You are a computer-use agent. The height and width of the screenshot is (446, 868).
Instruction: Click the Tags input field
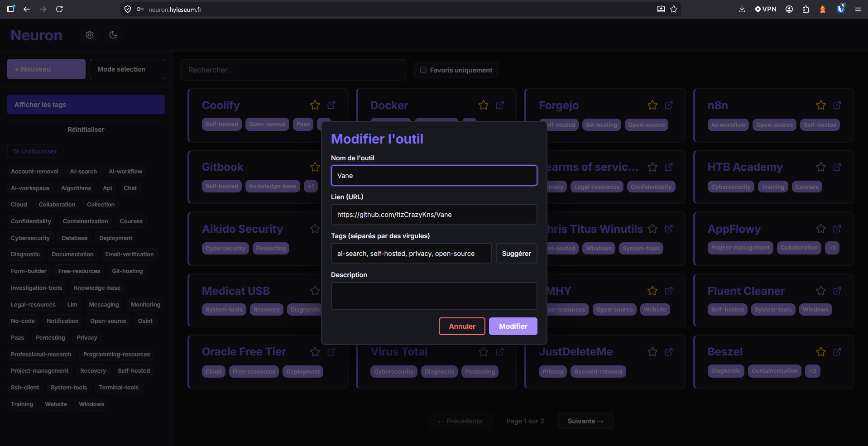411,254
